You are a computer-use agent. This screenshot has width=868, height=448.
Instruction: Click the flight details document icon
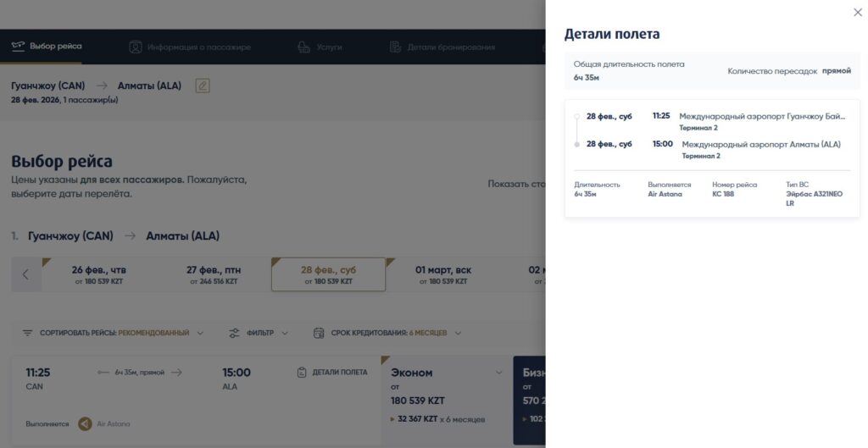[x=303, y=372]
